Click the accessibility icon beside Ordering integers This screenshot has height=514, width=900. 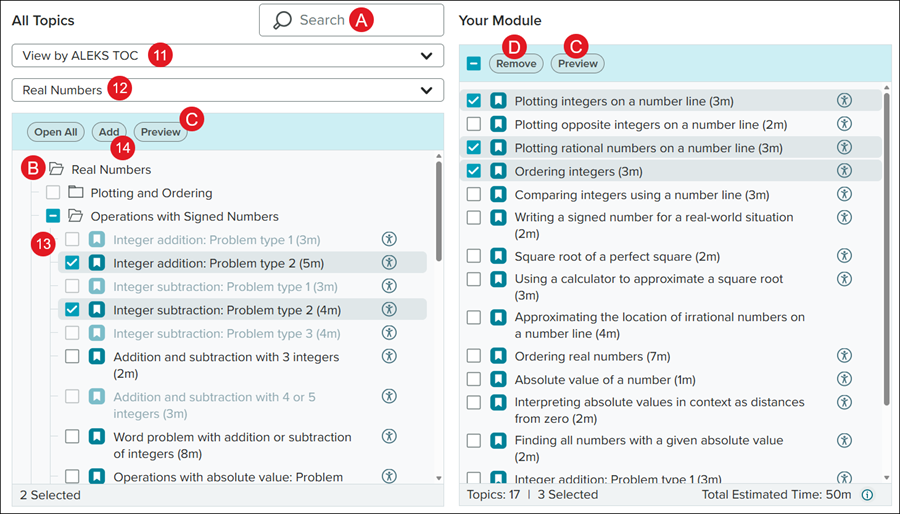pos(844,171)
